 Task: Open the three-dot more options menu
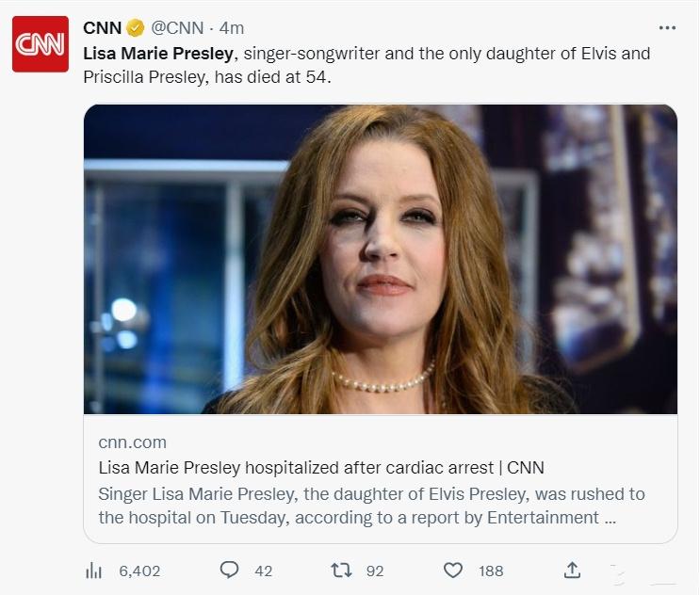(667, 28)
